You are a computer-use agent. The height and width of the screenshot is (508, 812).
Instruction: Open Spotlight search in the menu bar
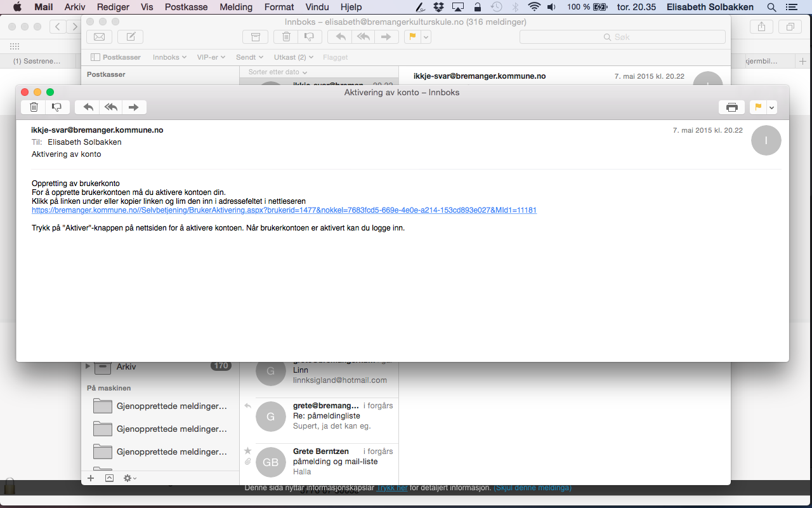point(771,7)
